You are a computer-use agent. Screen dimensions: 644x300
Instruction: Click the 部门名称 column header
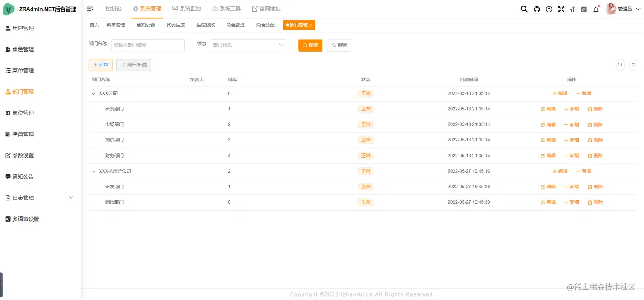point(101,80)
